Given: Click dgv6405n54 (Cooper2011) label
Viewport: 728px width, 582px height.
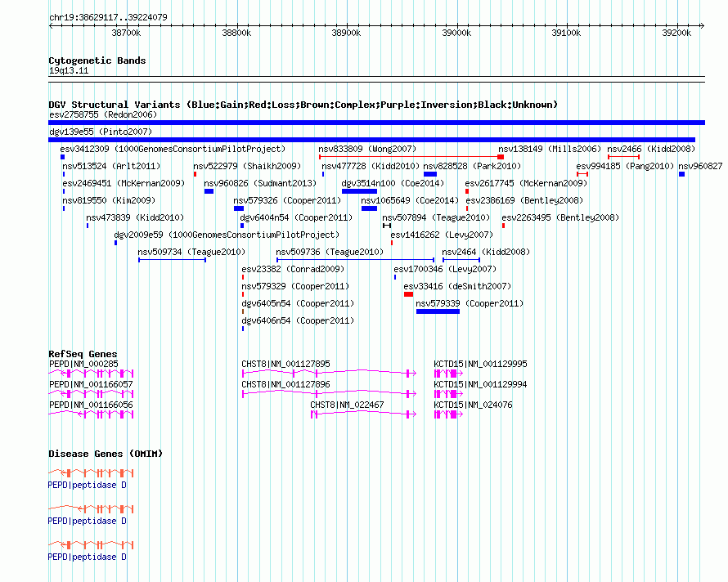Looking at the screenshot, I should (x=298, y=303).
